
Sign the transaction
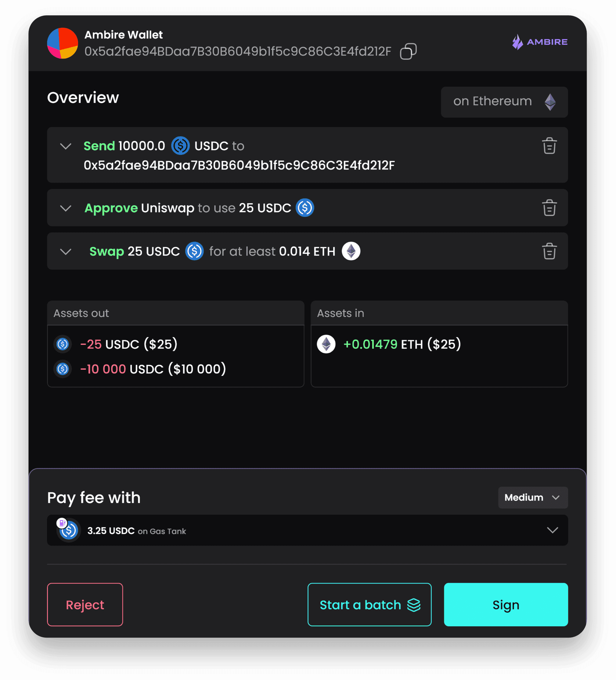point(506,604)
